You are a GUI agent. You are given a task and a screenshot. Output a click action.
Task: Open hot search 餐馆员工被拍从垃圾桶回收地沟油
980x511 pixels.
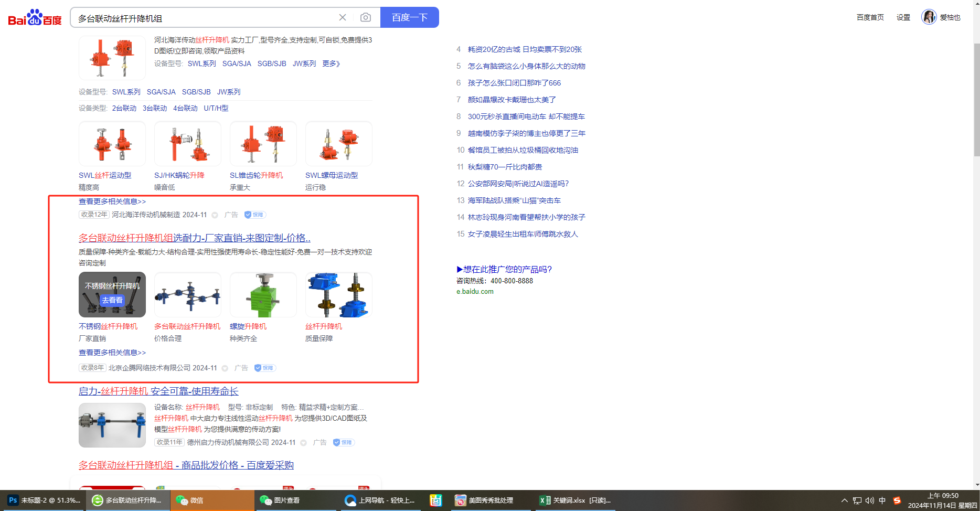click(x=523, y=150)
